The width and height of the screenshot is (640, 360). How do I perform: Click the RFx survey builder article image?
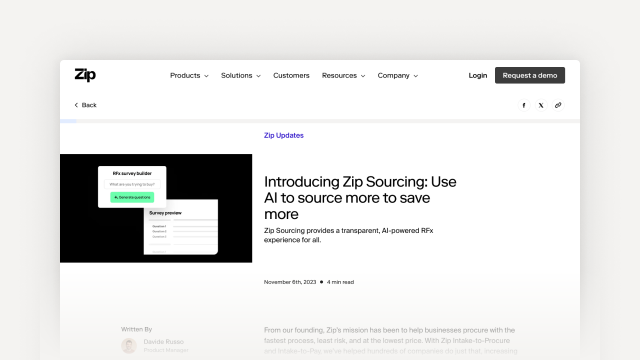[x=156, y=208]
